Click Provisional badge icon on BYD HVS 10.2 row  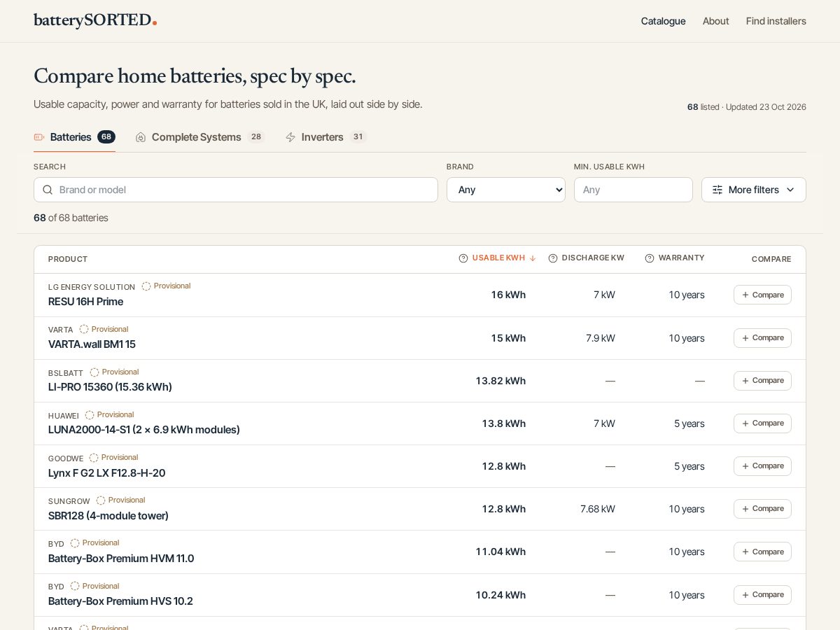[75, 586]
